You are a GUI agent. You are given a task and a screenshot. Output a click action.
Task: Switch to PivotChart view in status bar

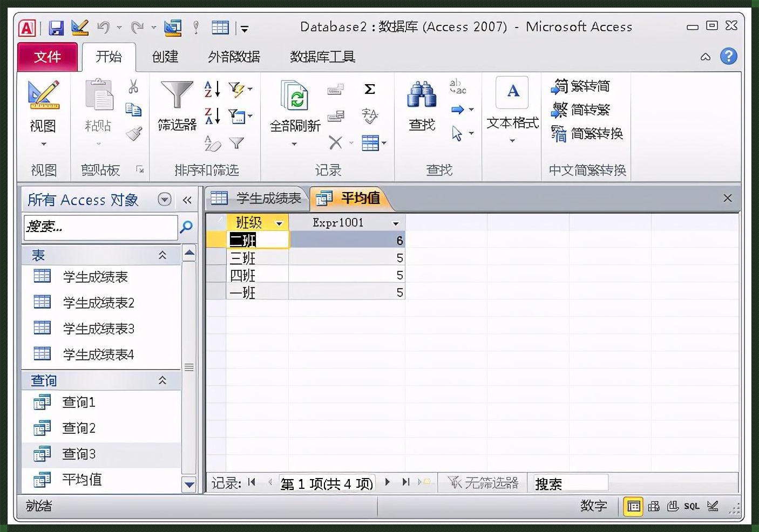point(673,506)
